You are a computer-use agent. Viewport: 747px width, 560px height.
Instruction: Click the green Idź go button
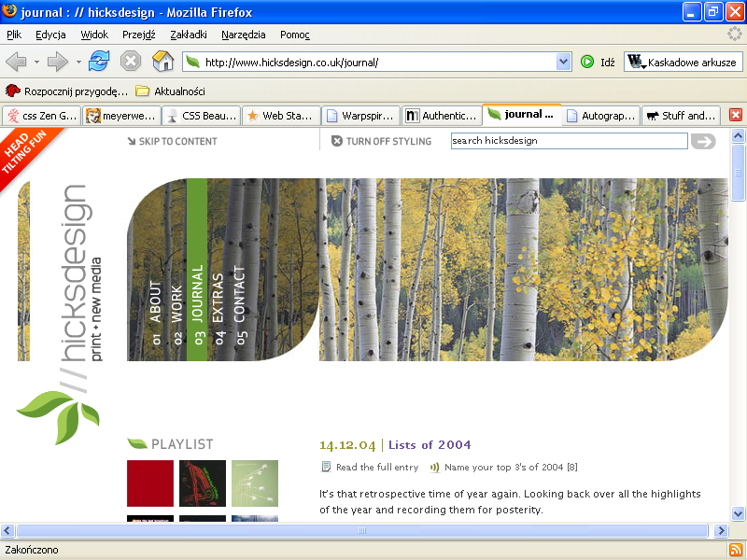click(x=598, y=62)
